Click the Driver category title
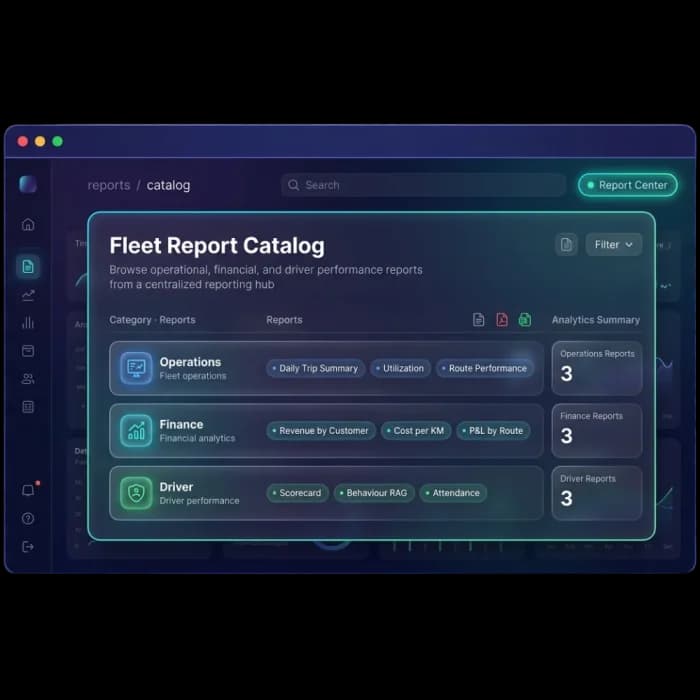The image size is (700, 700). pyautogui.click(x=176, y=487)
